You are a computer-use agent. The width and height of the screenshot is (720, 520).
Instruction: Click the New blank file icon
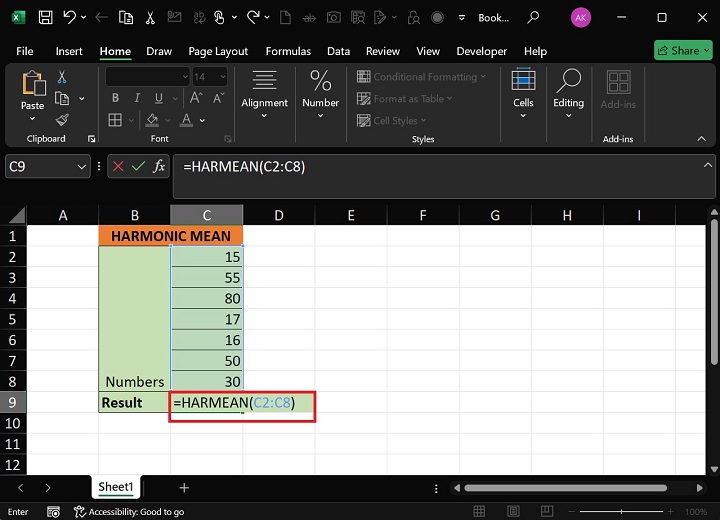pyautogui.click(x=285, y=17)
